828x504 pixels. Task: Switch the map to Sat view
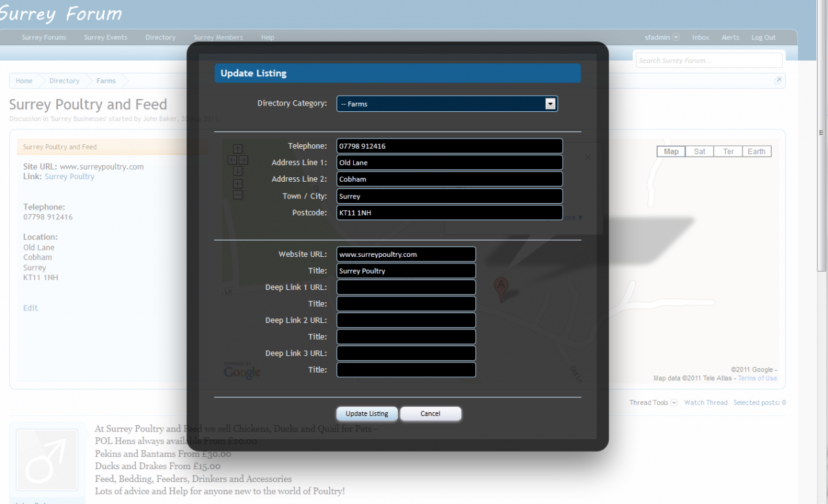(699, 151)
